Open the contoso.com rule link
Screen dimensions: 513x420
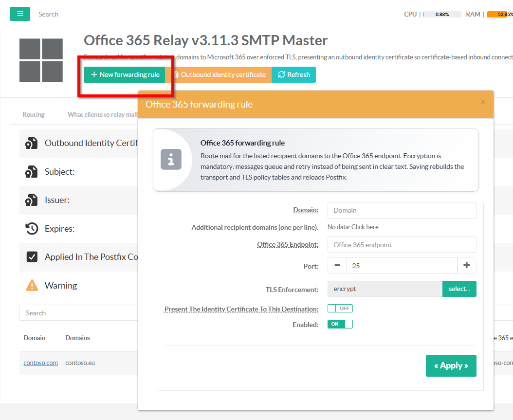pyautogui.click(x=40, y=363)
